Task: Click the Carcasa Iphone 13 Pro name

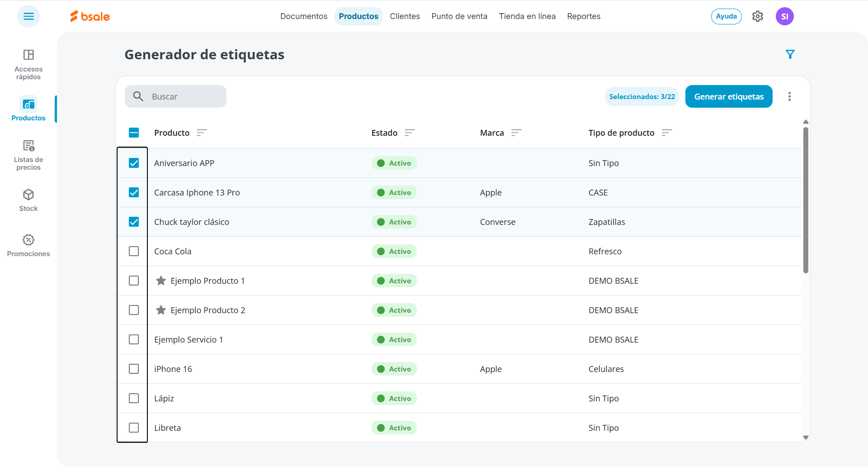Action: pyautogui.click(x=197, y=192)
